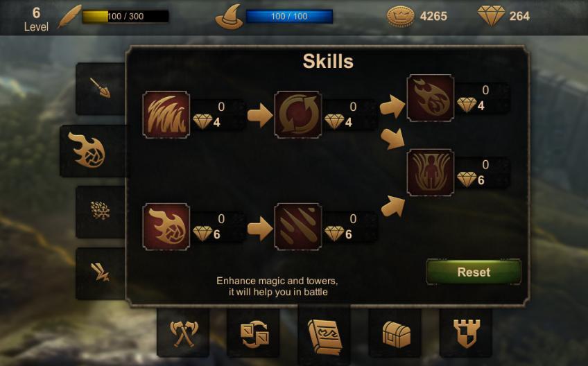Click the Reset button
Viewport: 588px width, 366px height.
tap(474, 272)
